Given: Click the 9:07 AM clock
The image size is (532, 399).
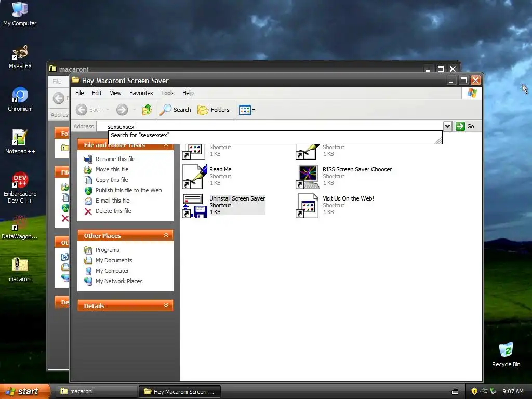Looking at the screenshot, I should (513, 391).
